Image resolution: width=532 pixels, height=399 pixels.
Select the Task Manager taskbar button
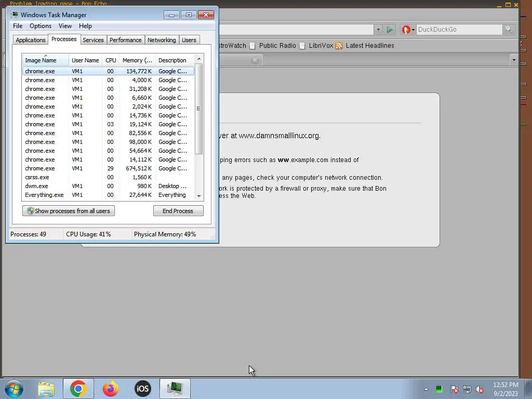[x=175, y=389]
